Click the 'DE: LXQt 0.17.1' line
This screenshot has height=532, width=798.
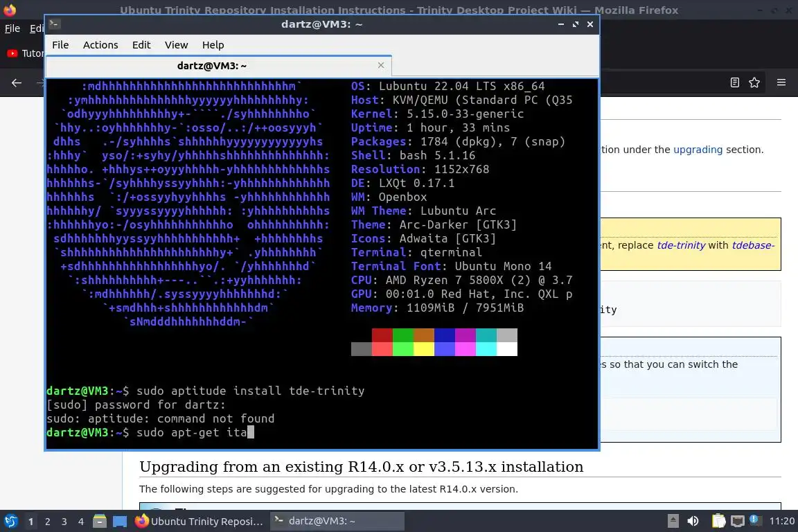pos(402,183)
